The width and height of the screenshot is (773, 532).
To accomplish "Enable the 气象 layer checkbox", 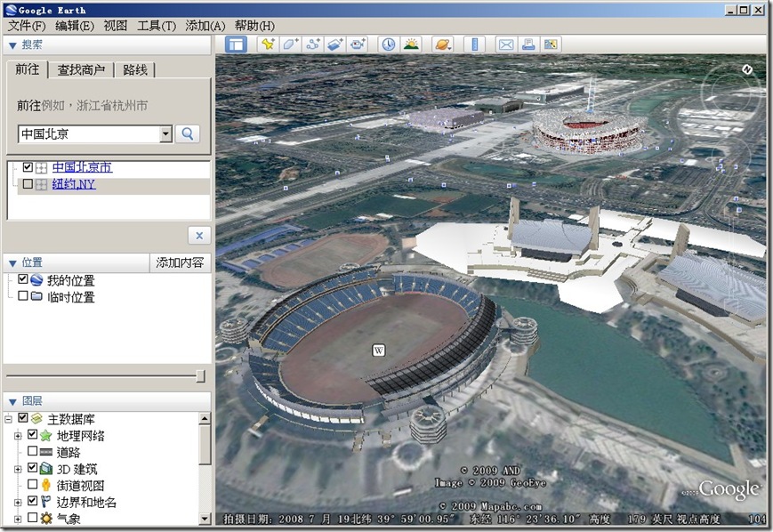I will click(33, 518).
